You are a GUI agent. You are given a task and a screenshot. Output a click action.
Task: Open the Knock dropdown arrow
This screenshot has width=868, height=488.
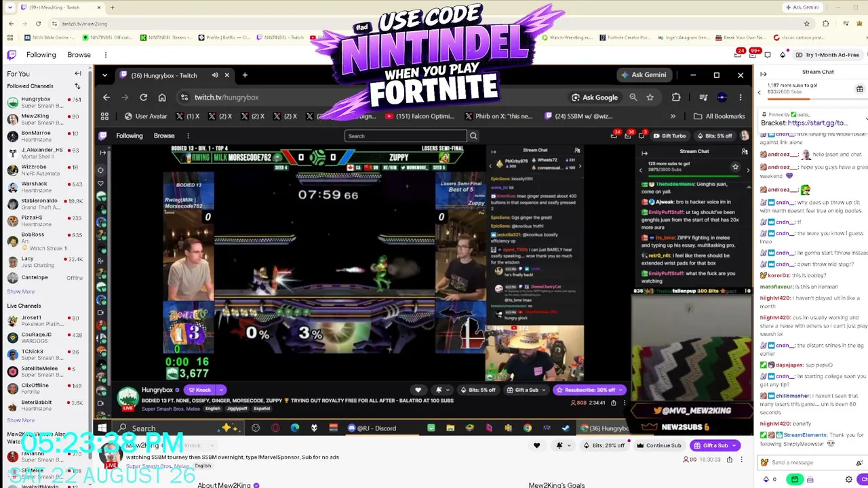coord(221,390)
